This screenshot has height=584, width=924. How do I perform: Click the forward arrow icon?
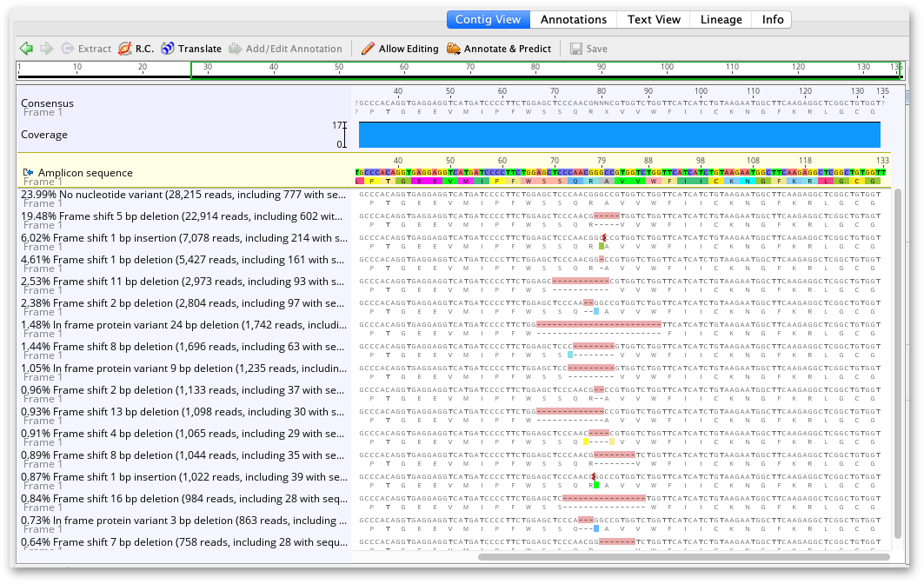tap(47, 49)
